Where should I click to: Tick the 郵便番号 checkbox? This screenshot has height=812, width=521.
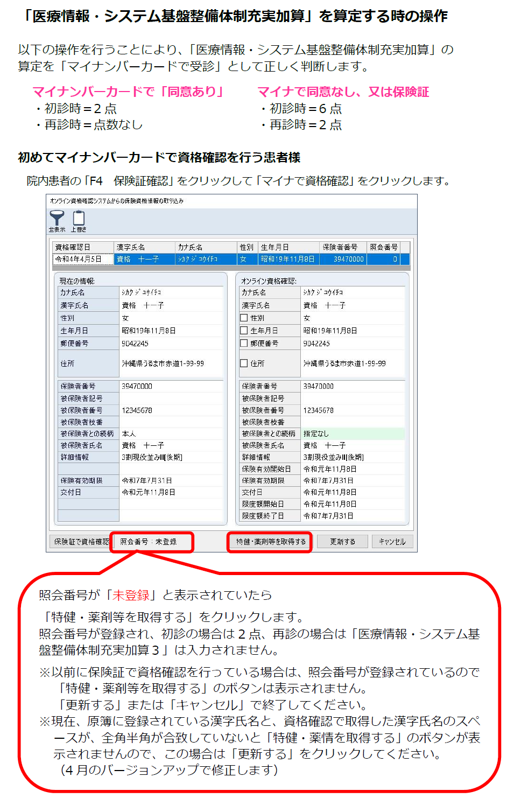244,343
